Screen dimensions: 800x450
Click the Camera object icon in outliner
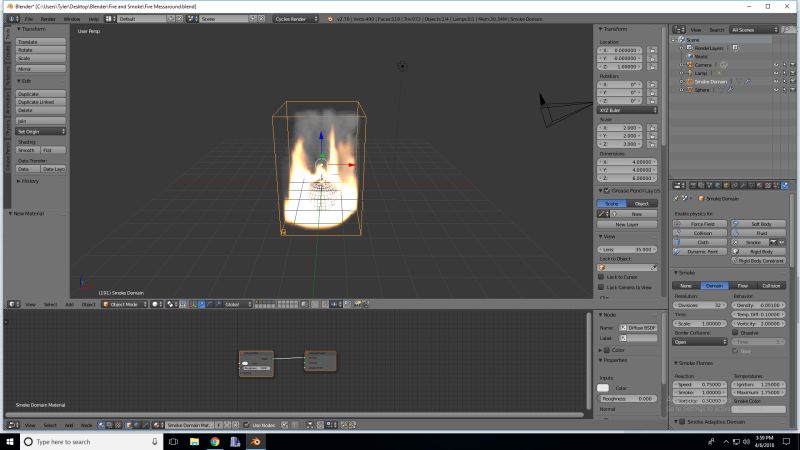tap(690, 65)
